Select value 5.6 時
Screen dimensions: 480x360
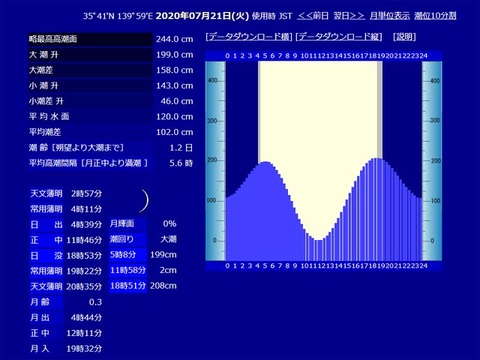(181, 163)
